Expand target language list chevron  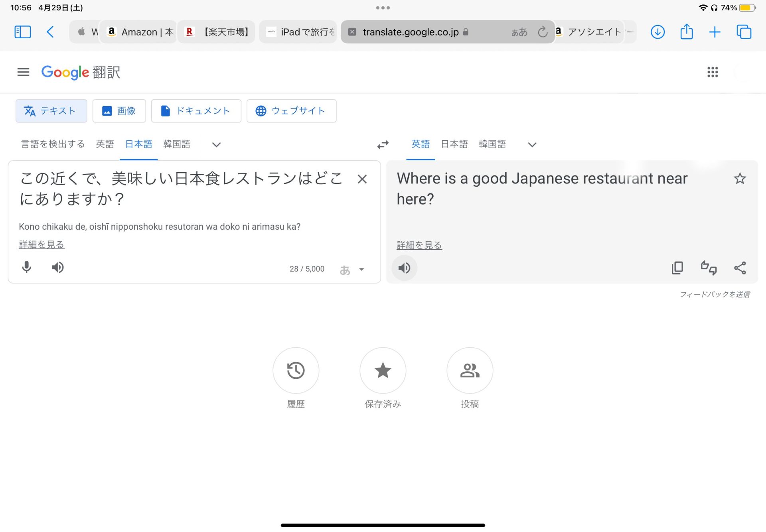(x=532, y=144)
